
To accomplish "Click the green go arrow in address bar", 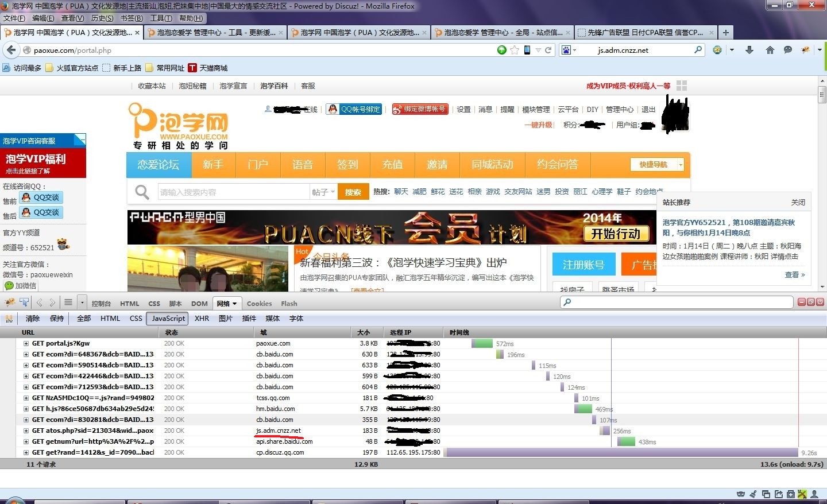I will (x=502, y=50).
